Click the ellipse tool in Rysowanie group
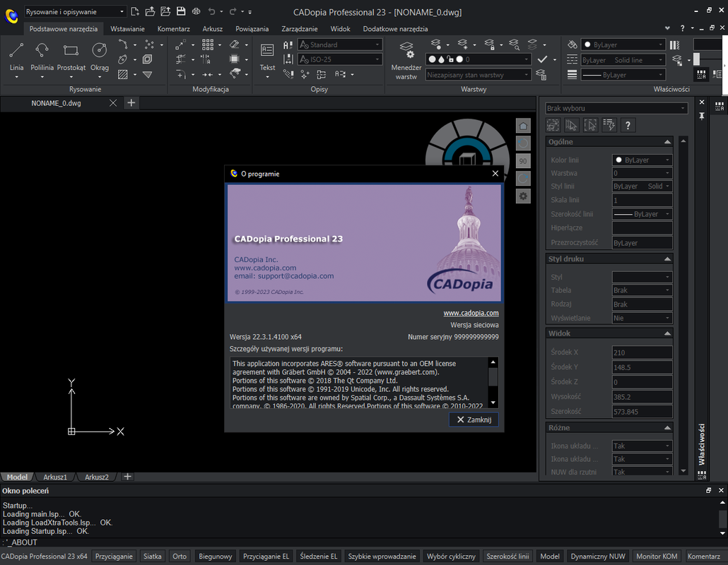 point(122,59)
